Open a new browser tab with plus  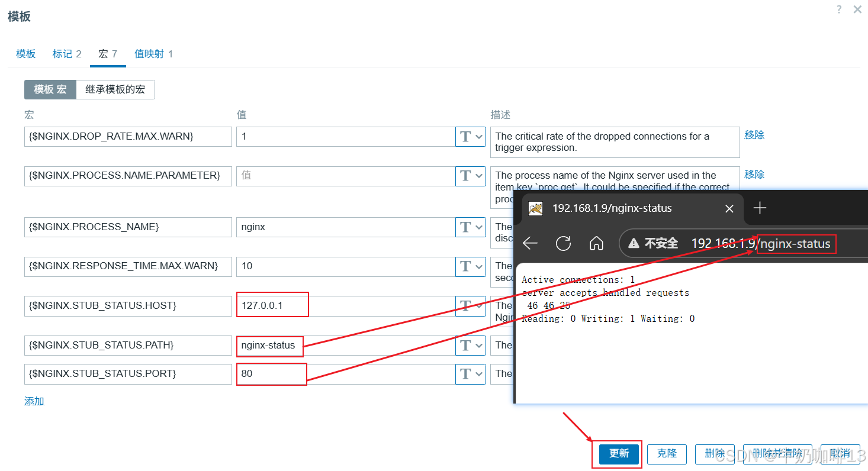click(760, 208)
